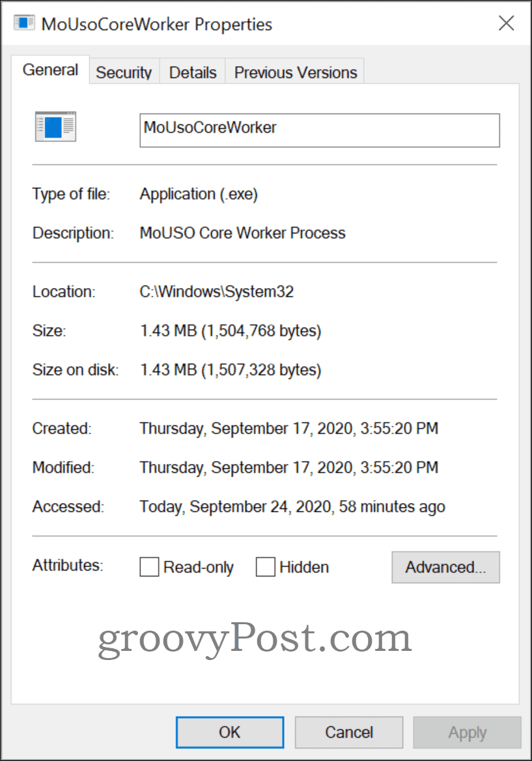Select the Application (.exe) file type text
532x761 pixels.
199,194
